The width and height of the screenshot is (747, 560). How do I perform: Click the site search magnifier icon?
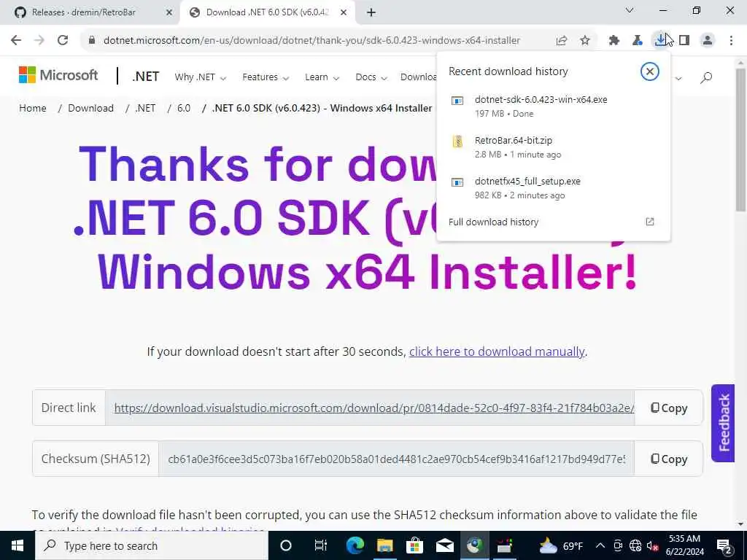pyautogui.click(x=706, y=77)
